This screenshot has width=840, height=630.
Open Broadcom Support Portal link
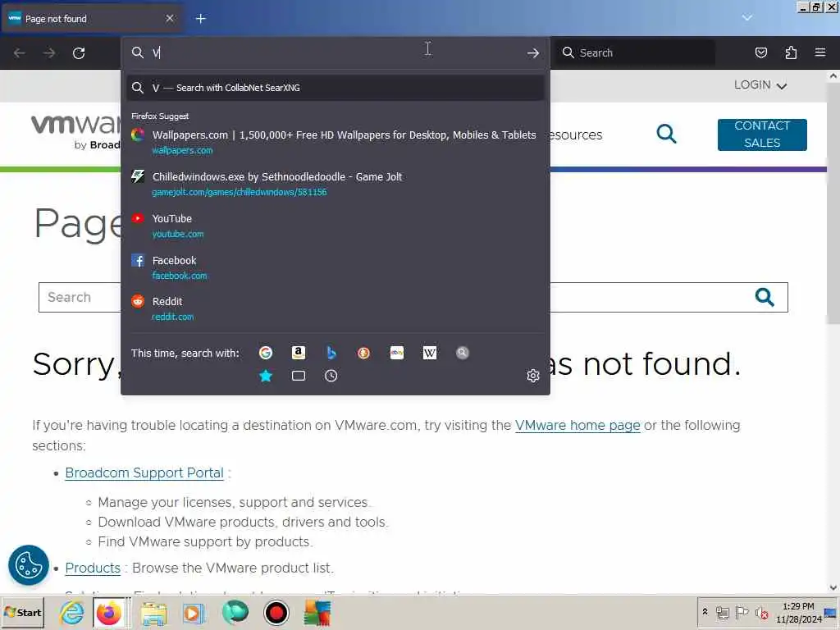click(144, 473)
